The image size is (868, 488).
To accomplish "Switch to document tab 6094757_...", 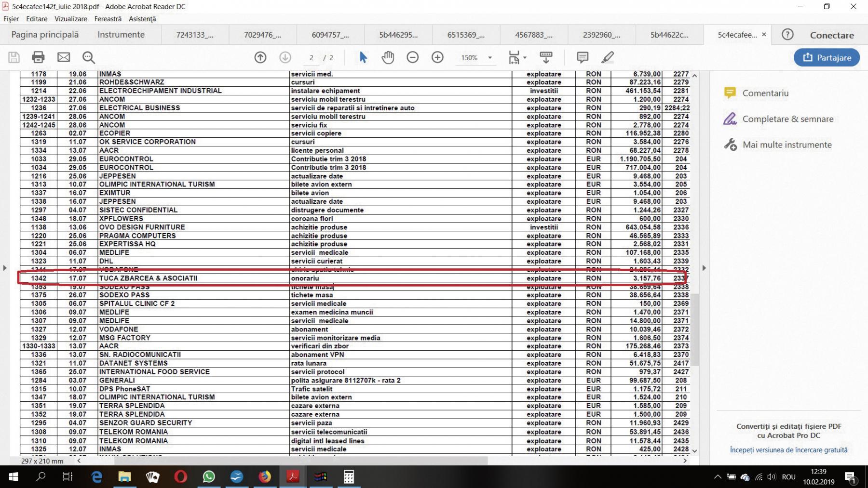I will pos(330,35).
